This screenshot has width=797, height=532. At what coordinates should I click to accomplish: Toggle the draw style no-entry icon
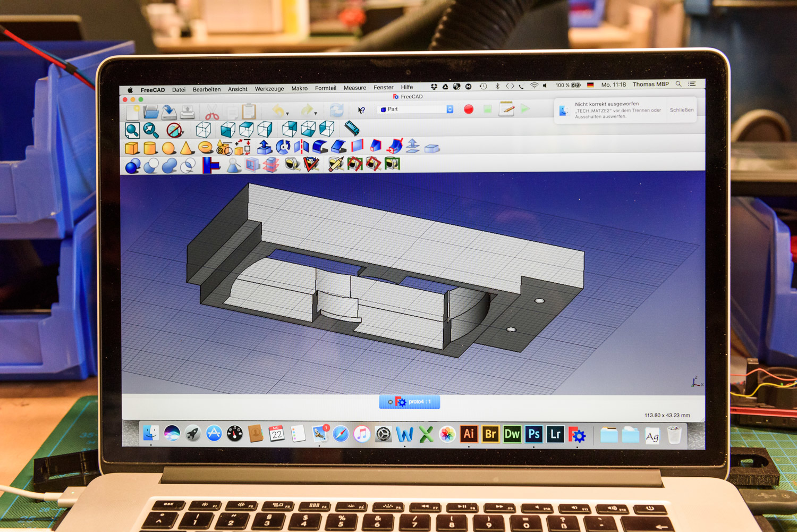(x=174, y=130)
